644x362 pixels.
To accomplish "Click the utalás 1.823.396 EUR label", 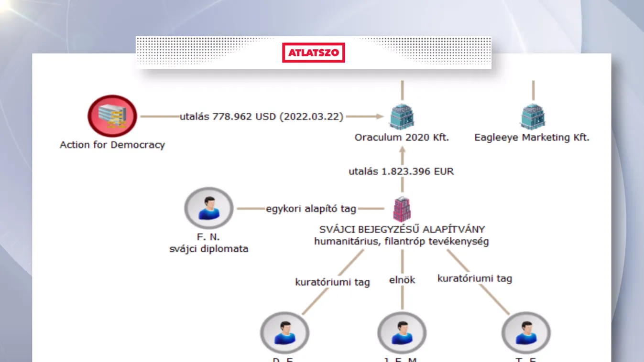I will coord(402,171).
